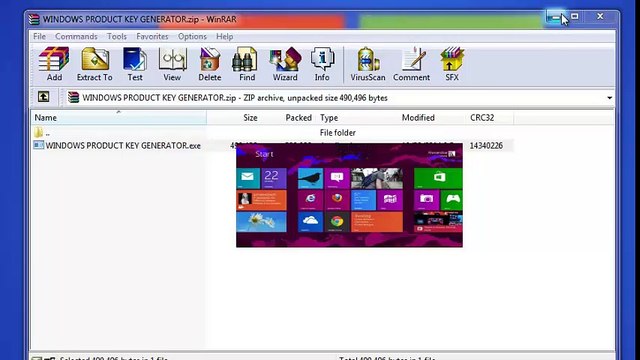The width and height of the screenshot is (640, 360).
Task: Open the Find files tool
Action: [x=247, y=64]
